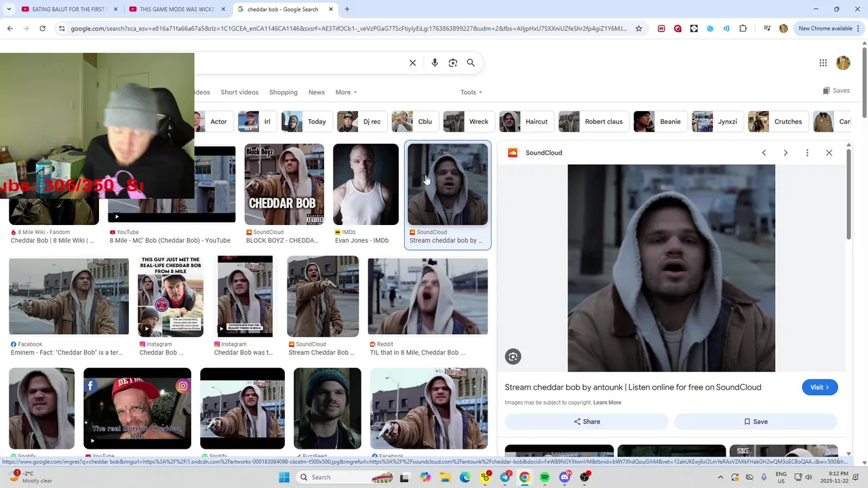Open the blue sound waves extension icon
The image size is (868, 488).
pos(726,28)
